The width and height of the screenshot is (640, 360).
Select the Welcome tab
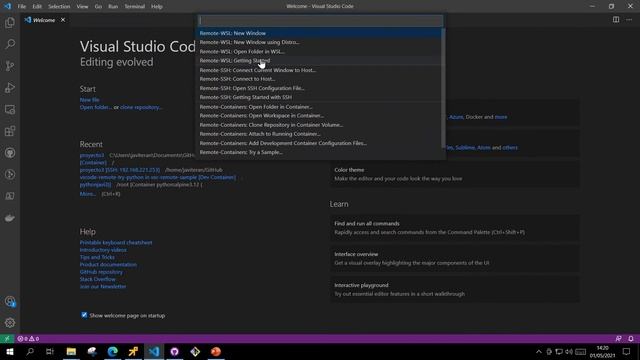click(x=44, y=20)
